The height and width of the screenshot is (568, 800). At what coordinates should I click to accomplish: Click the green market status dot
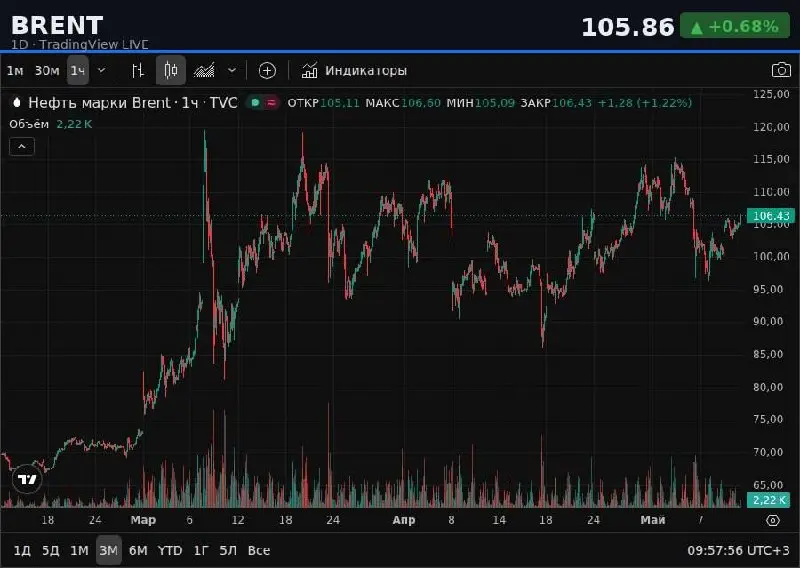pyautogui.click(x=256, y=103)
